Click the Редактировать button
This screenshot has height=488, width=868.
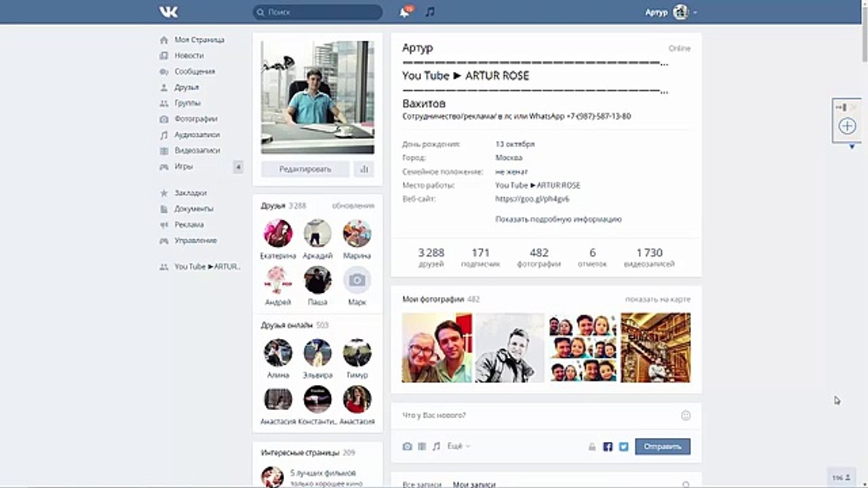(x=305, y=169)
